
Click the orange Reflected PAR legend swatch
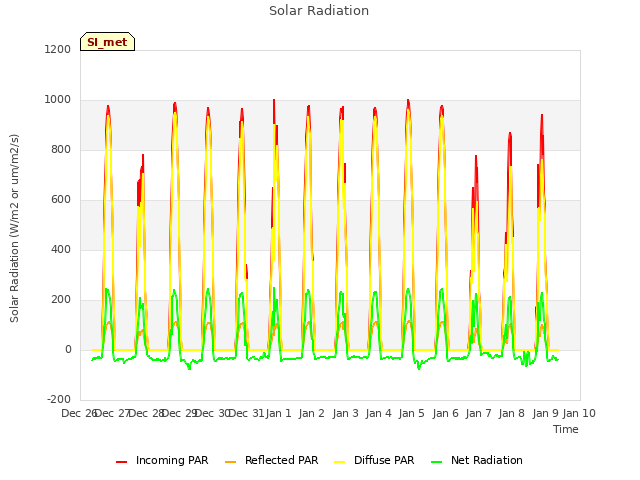[231, 462]
